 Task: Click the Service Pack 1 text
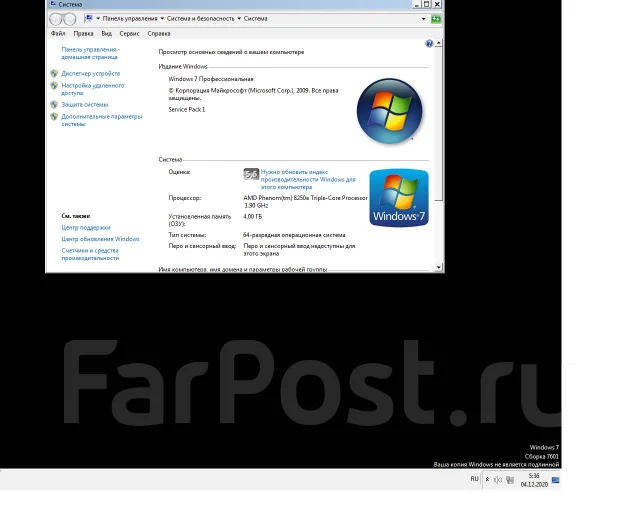point(187,109)
